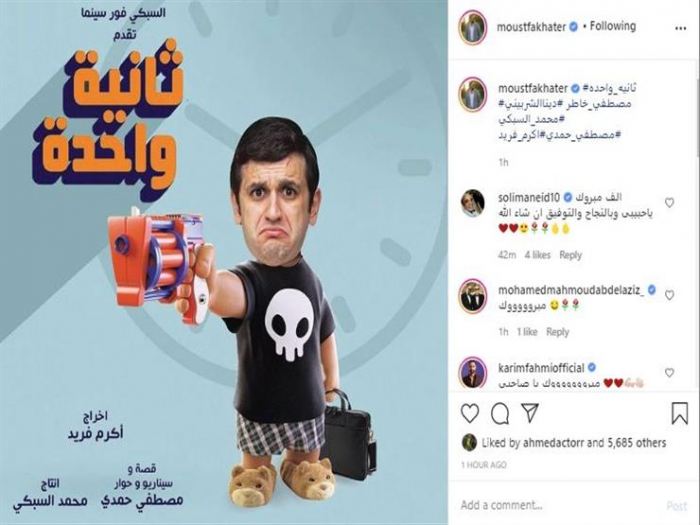The height and width of the screenshot is (525, 700).
Task: View 4 likes on solimaneid10 comment
Action: point(538,255)
